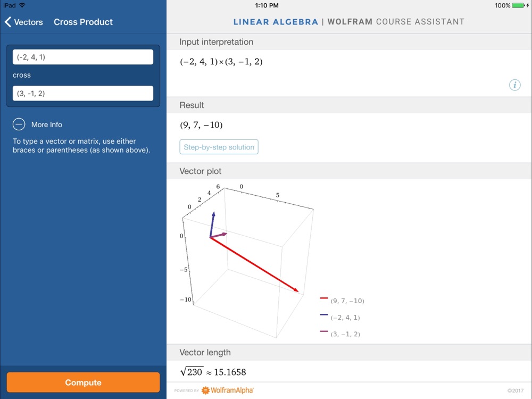This screenshot has width=532, height=399.
Task: Click the hint text about braces or parentheses
Action: pyautogui.click(x=81, y=146)
